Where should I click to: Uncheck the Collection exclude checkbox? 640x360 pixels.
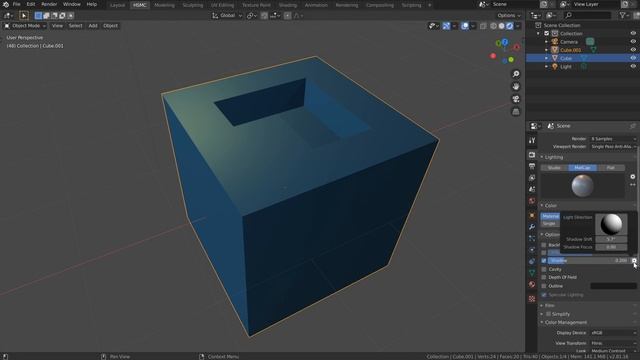coord(547,33)
